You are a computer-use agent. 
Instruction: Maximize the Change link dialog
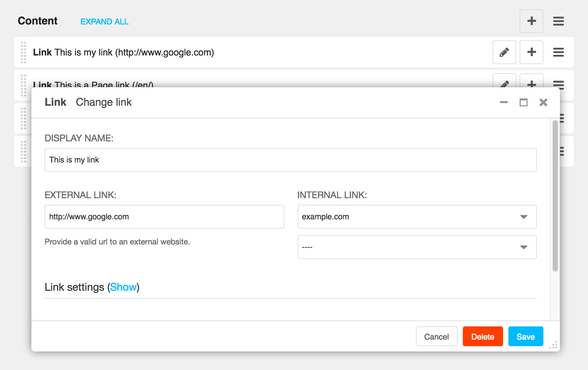coord(523,102)
